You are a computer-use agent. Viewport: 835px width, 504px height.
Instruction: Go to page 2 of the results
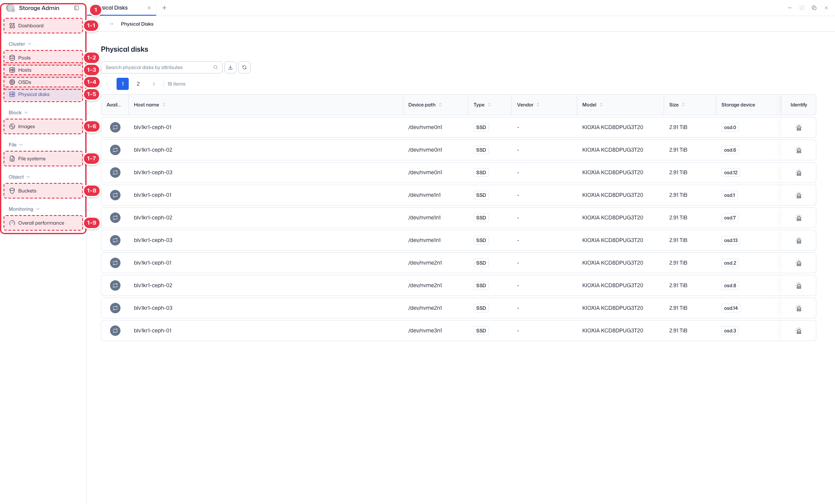pyautogui.click(x=138, y=84)
